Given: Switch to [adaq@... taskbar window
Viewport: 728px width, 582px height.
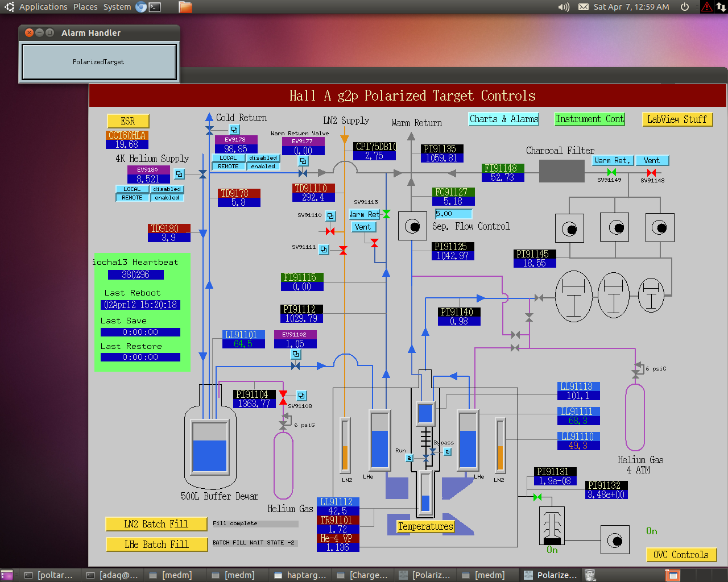Looking at the screenshot, I should click(112, 575).
